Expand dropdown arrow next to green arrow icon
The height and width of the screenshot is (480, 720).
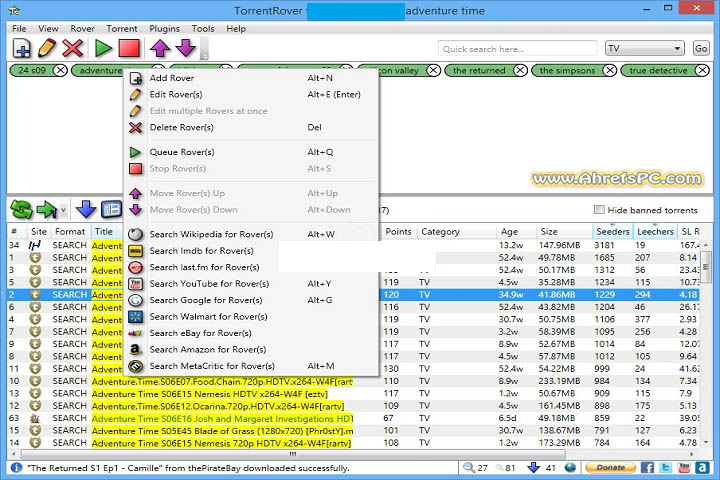coord(63,210)
